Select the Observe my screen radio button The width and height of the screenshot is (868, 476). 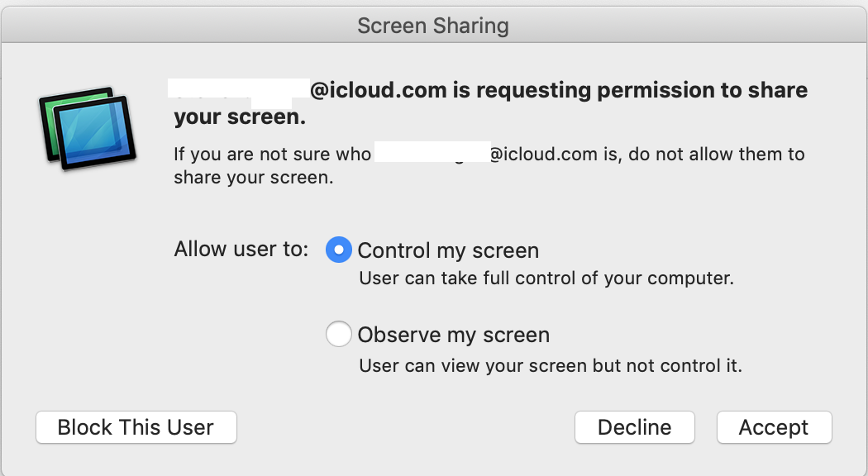click(x=339, y=335)
